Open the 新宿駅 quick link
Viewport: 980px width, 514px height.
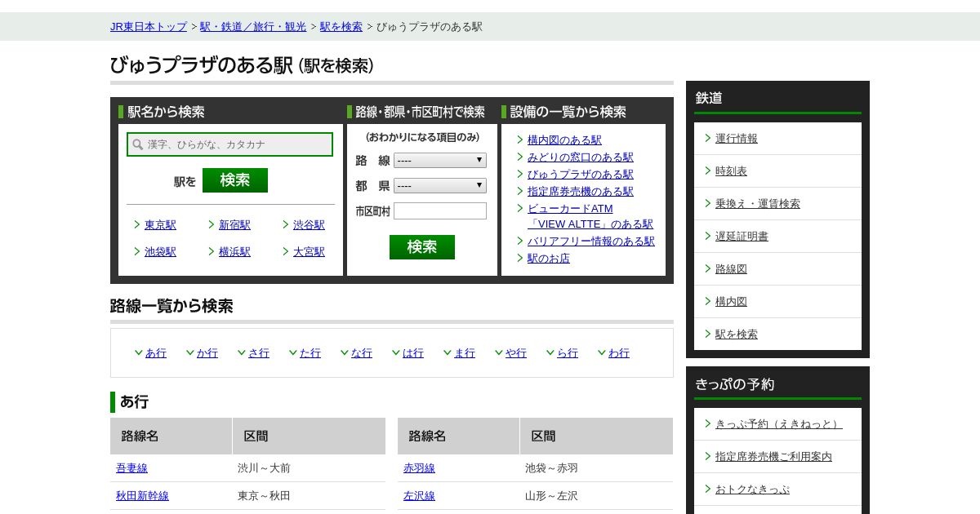234,225
